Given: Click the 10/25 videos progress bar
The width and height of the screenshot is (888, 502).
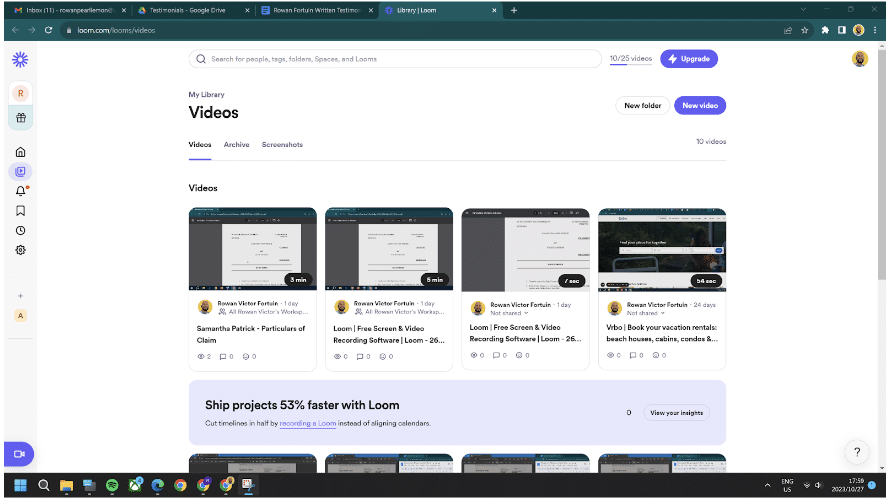Looking at the screenshot, I should pos(631,65).
